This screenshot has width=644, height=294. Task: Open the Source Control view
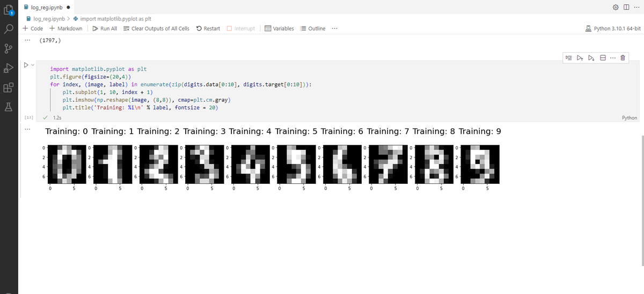pyautogui.click(x=9, y=47)
